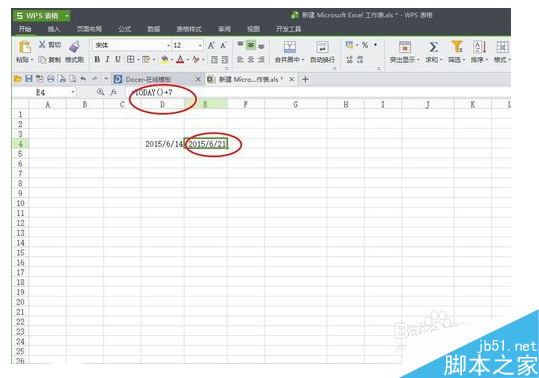Select the Format Painter brush

74,47
